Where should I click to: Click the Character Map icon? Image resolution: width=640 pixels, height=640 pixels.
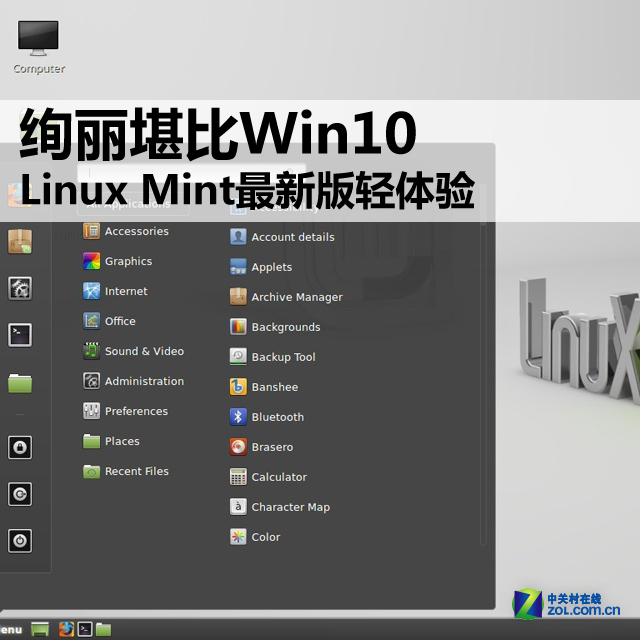(238, 507)
